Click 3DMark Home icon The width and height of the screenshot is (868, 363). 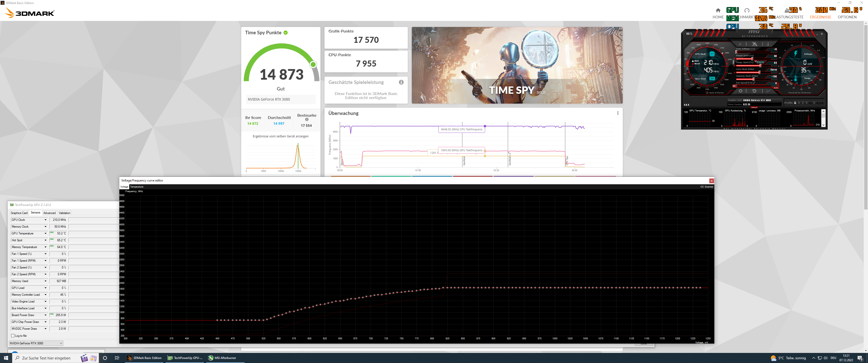718,10
